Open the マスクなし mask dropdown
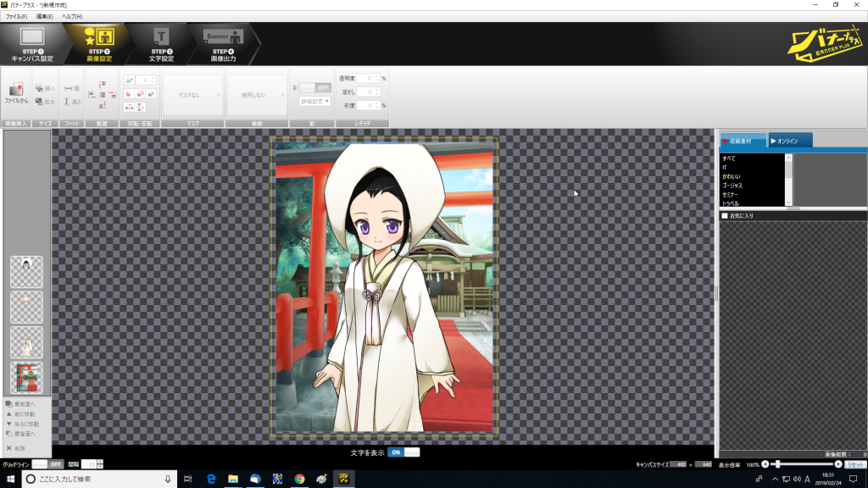Image resolution: width=868 pixels, height=488 pixels. tap(193, 95)
